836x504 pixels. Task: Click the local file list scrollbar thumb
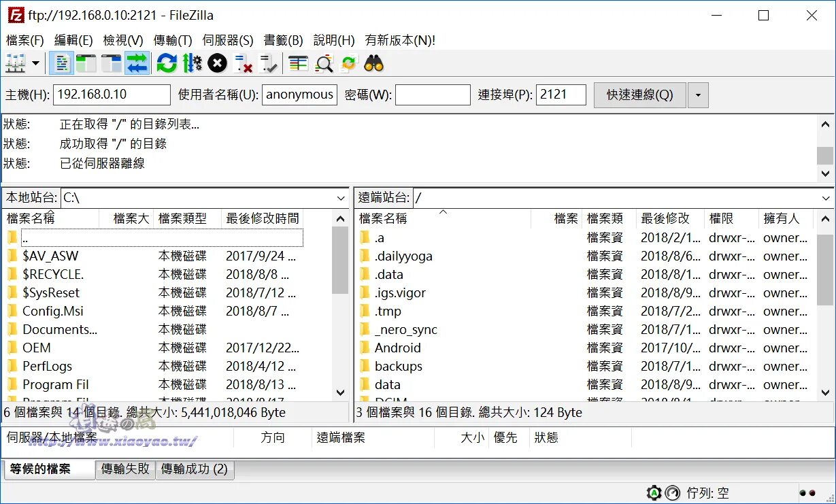(x=340, y=261)
